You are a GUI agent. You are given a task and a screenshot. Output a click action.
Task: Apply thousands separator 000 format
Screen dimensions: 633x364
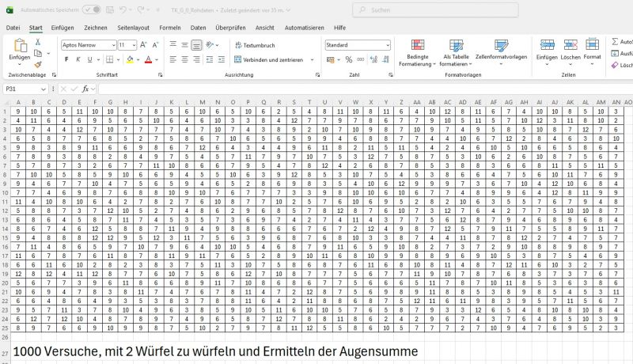click(361, 59)
